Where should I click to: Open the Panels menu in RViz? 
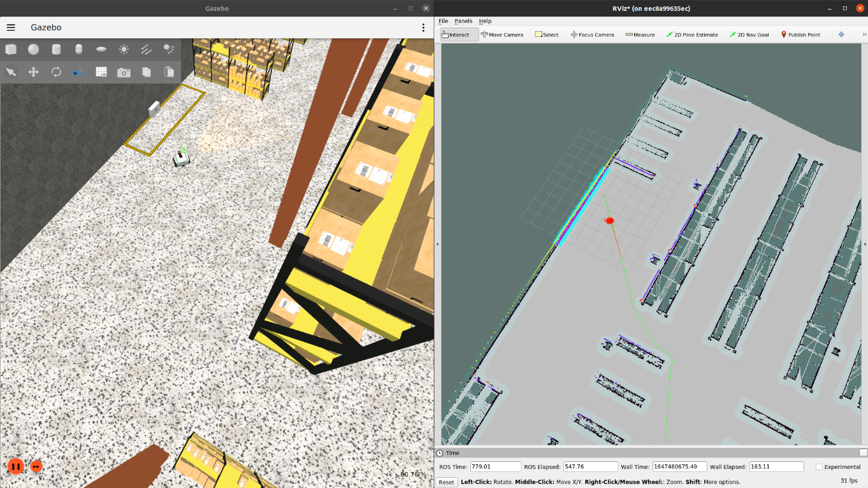[x=463, y=21]
